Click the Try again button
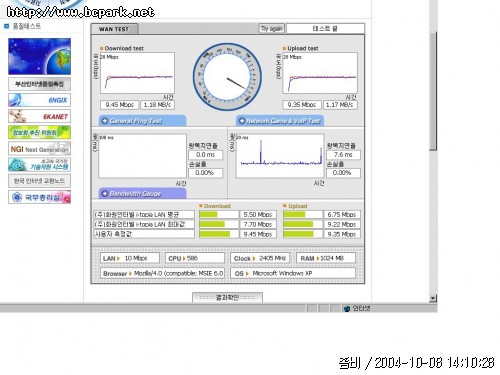Screen dimensions: 500x375 271,29
